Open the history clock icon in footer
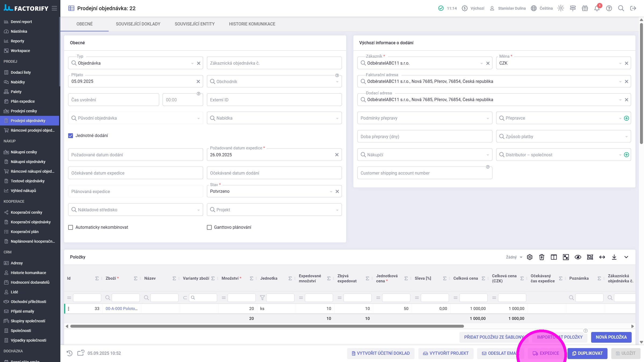Viewport: 644px width, 362px height. pyautogui.click(x=69, y=353)
